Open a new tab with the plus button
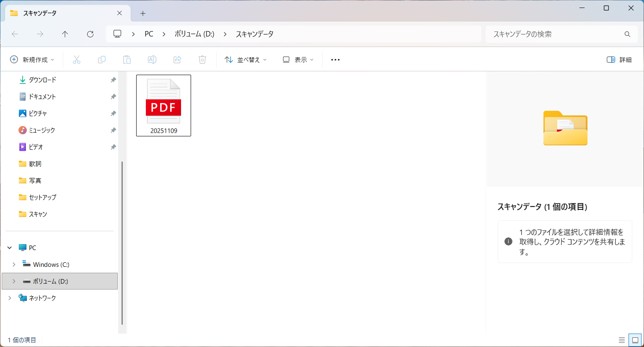 click(x=142, y=13)
